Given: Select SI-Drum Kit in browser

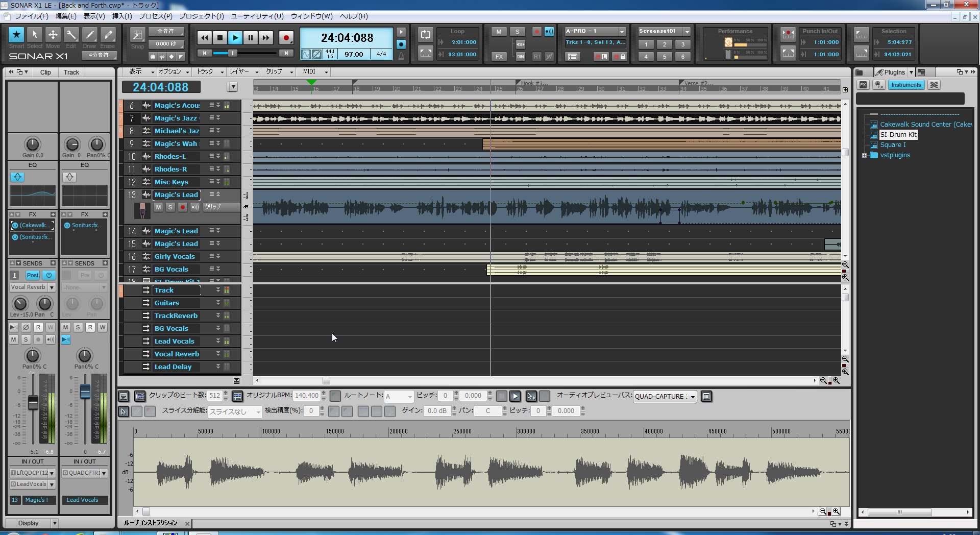Looking at the screenshot, I should [x=898, y=135].
